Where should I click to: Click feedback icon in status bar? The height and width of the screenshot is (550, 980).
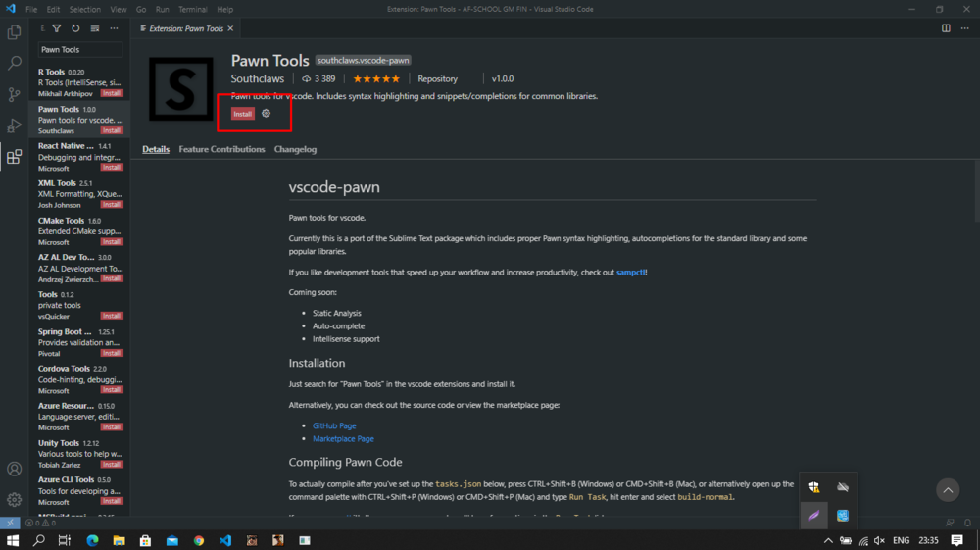950,523
